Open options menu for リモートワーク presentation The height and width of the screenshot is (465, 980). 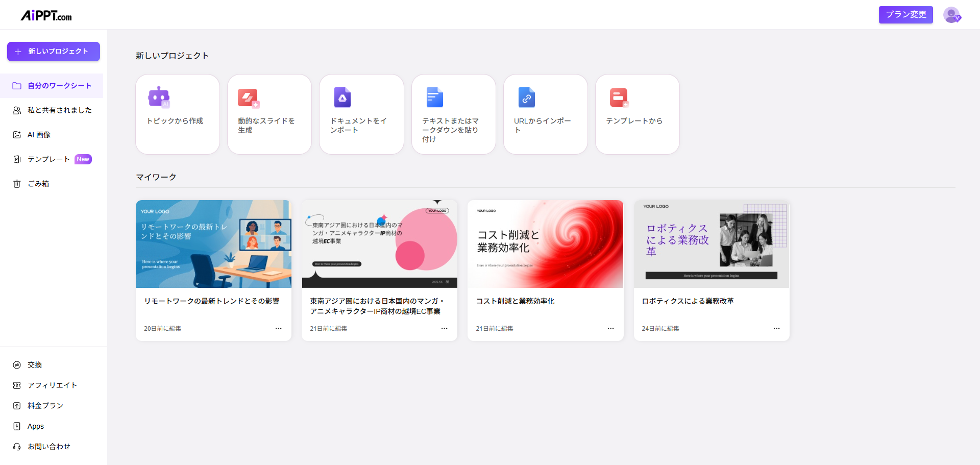point(278,329)
